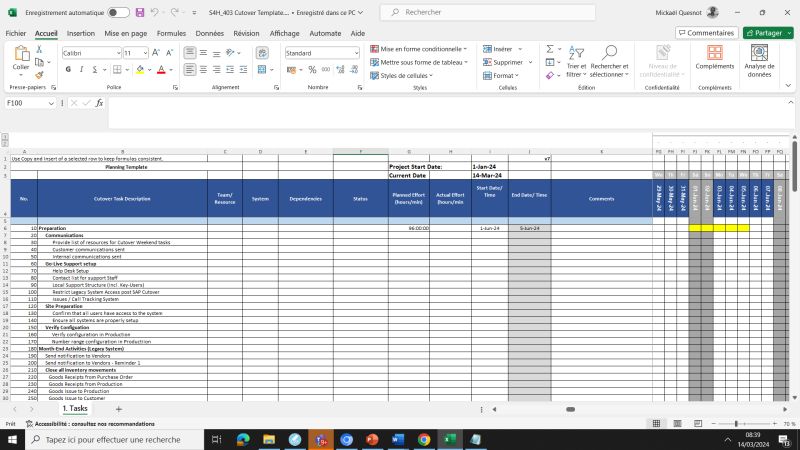Switch to the Révision tab
Image resolution: width=800 pixels, height=450 pixels.
(x=246, y=33)
